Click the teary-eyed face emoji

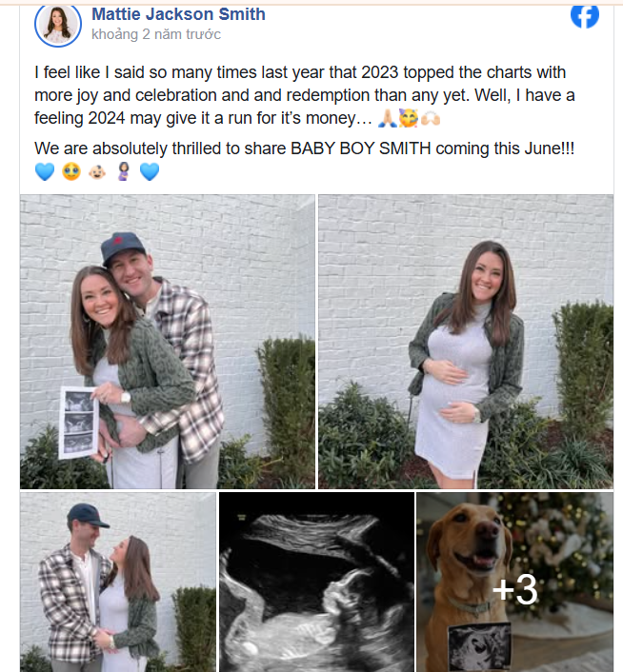70,172
